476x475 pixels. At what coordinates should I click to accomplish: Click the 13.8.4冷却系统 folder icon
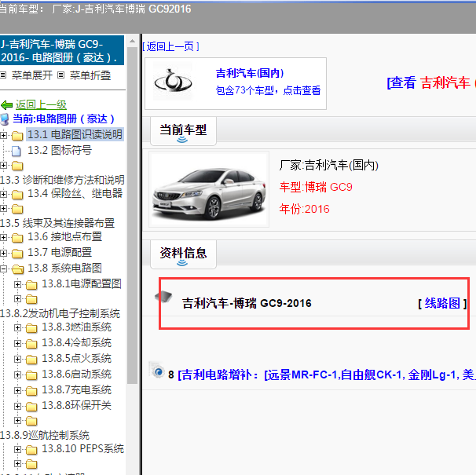[31, 344]
